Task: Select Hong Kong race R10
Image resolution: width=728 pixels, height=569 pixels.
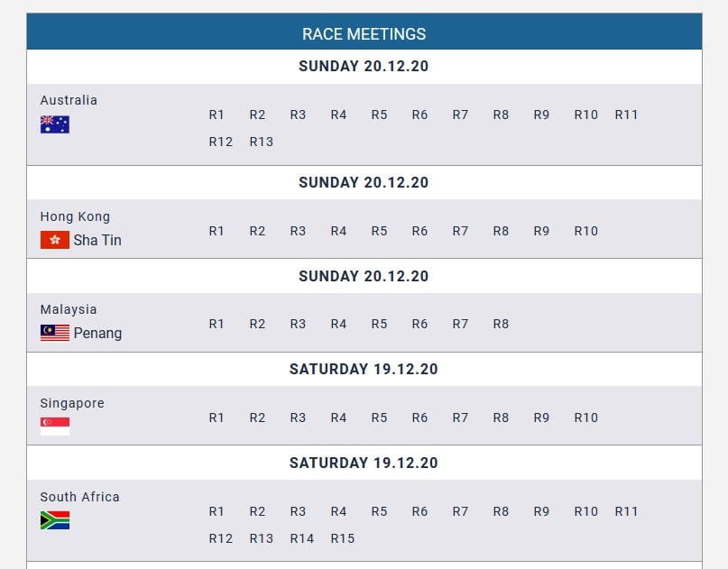Action: (586, 231)
